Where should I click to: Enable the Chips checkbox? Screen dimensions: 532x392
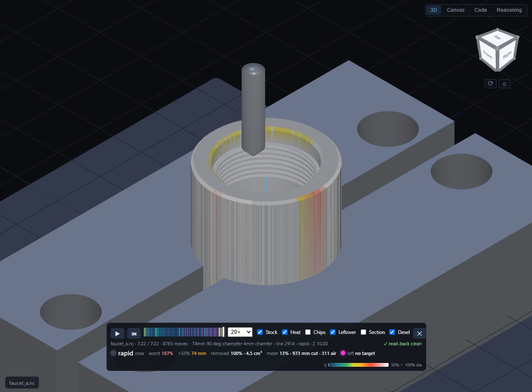click(308, 332)
